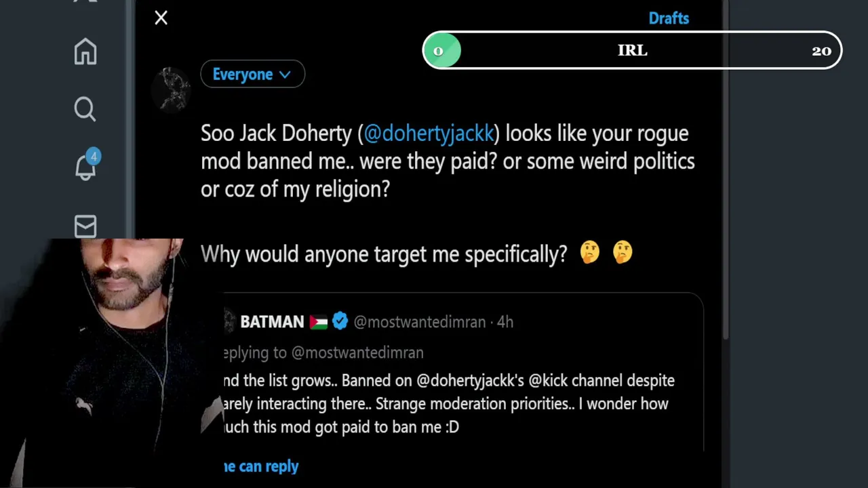The width and height of the screenshot is (868, 488).
Task: Open the Everyone audience dropdown
Action: [x=252, y=74]
